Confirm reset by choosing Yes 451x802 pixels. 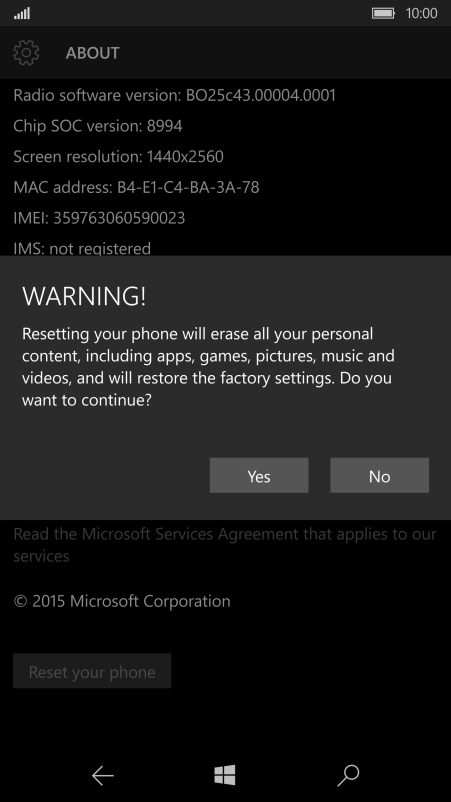click(x=259, y=476)
